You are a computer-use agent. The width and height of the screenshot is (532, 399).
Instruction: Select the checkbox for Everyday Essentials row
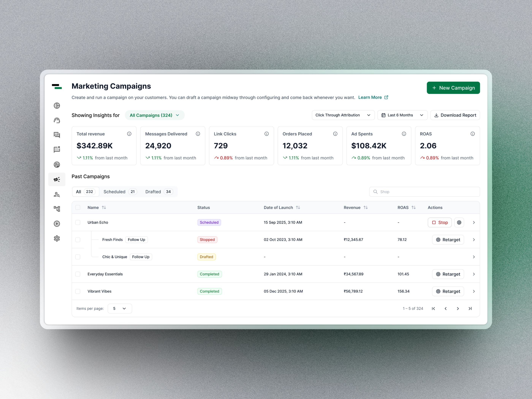78,274
